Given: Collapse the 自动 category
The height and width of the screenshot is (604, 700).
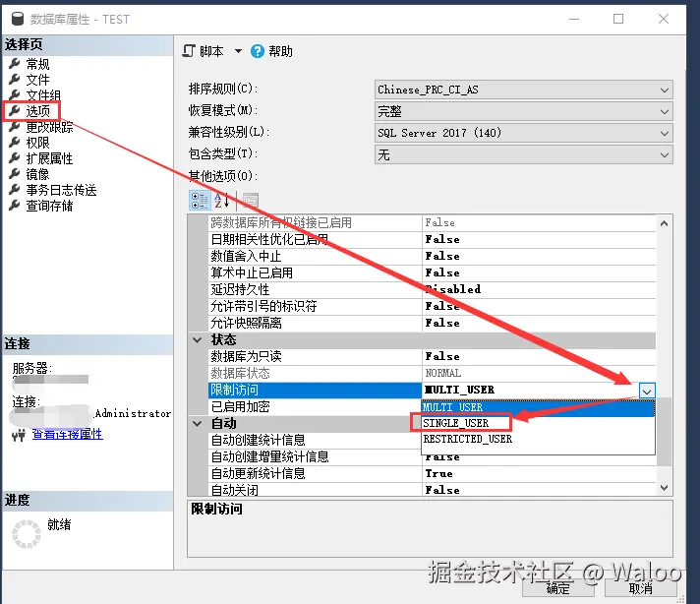Looking at the screenshot, I should [x=197, y=423].
